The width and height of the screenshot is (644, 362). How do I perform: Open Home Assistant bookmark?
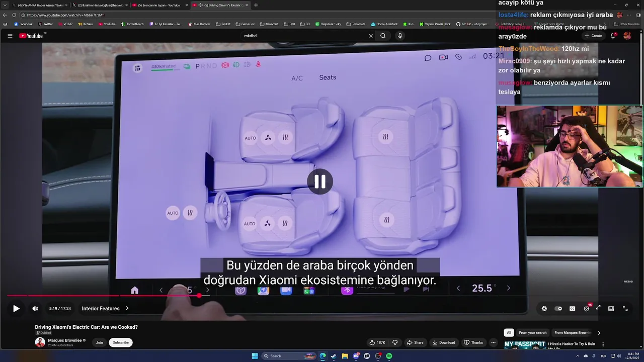[x=384, y=24]
